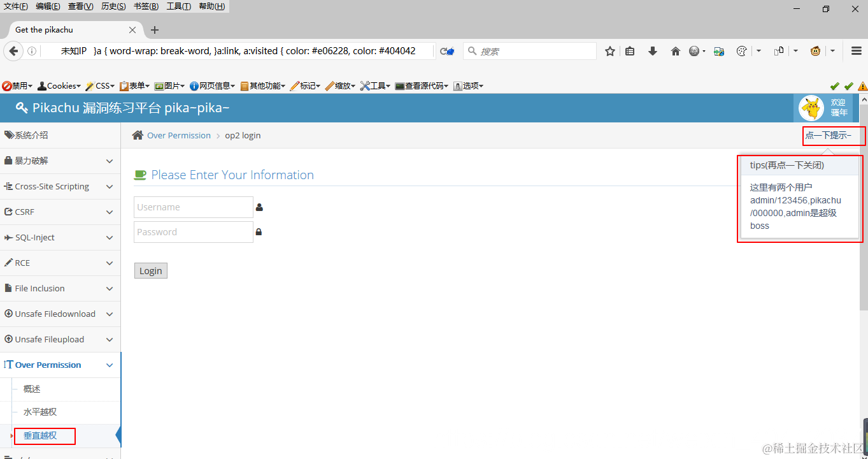This screenshot has height=459, width=868.
Task: Open the 其他功能 toolbar dropdown
Action: click(x=262, y=85)
